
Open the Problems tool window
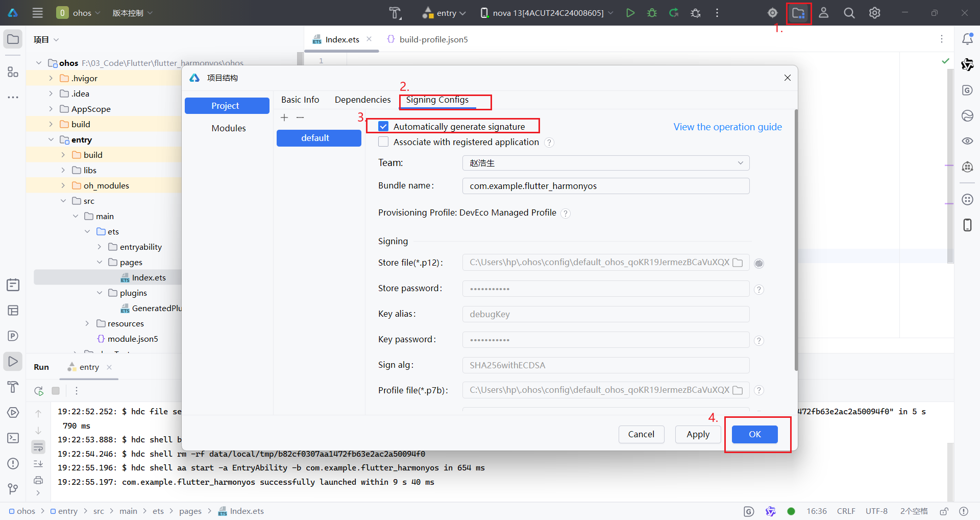pos(13,463)
